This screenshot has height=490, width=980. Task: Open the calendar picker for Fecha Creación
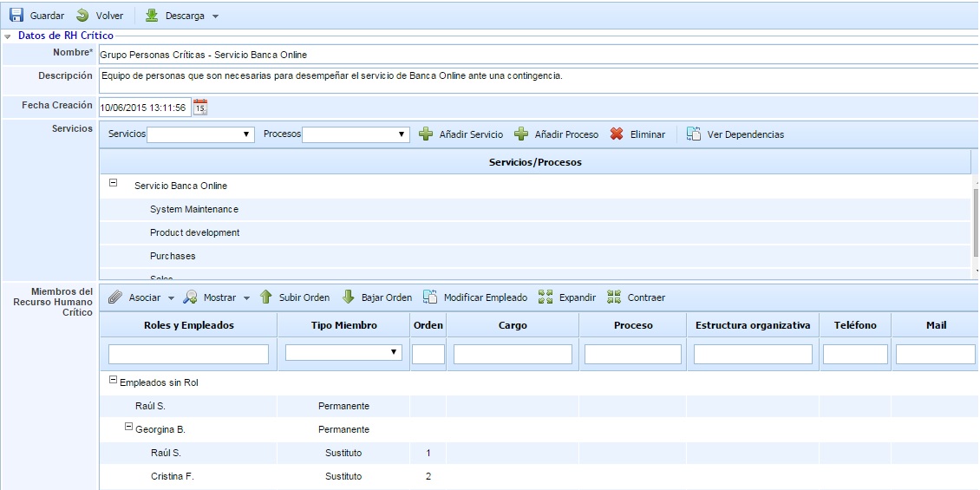click(200, 108)
